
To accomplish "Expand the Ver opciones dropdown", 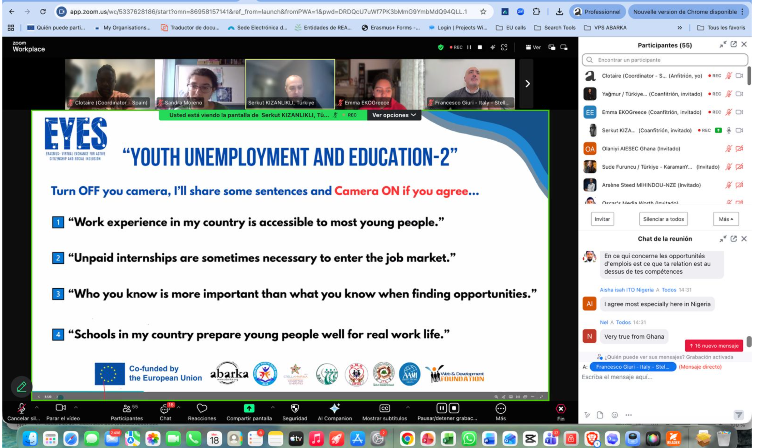I will click(x=394, y=115).
